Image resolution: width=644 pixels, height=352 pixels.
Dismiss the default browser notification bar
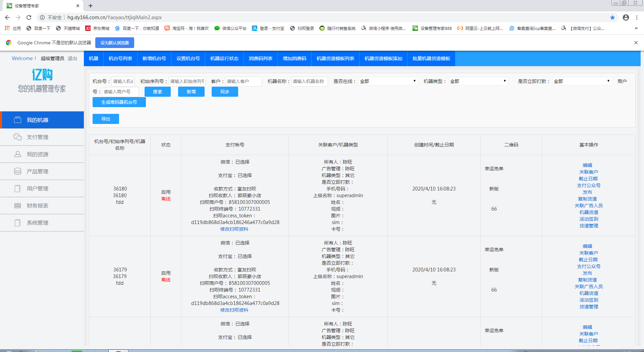pos(636,43)
